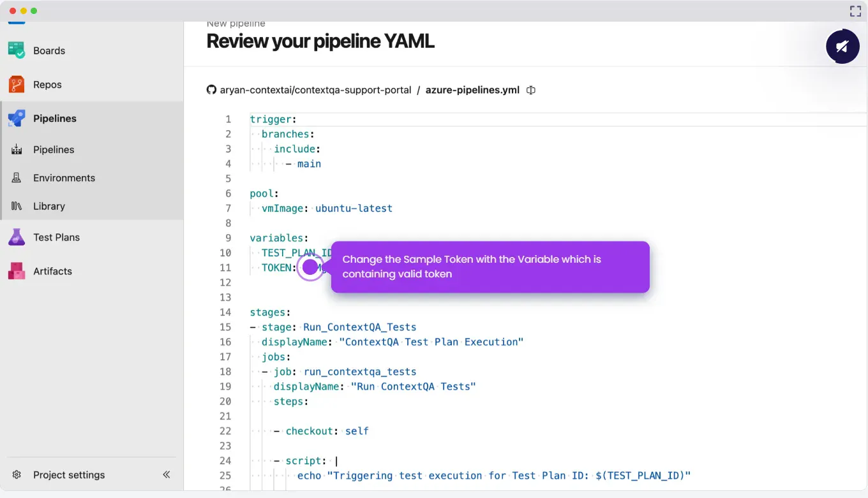
Task: Open Test Plans from the sidebar
Action: pos(56,237)
